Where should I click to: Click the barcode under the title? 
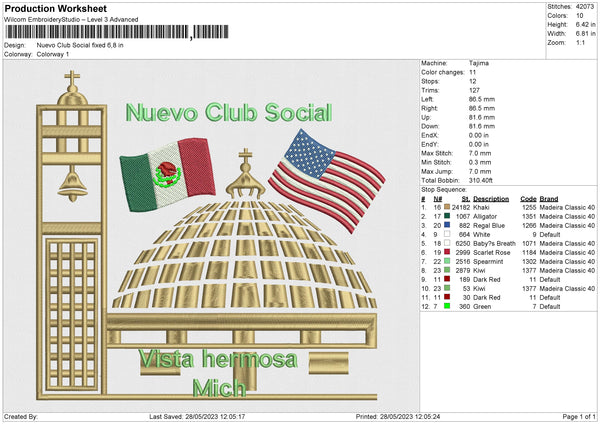coord(117,32)
